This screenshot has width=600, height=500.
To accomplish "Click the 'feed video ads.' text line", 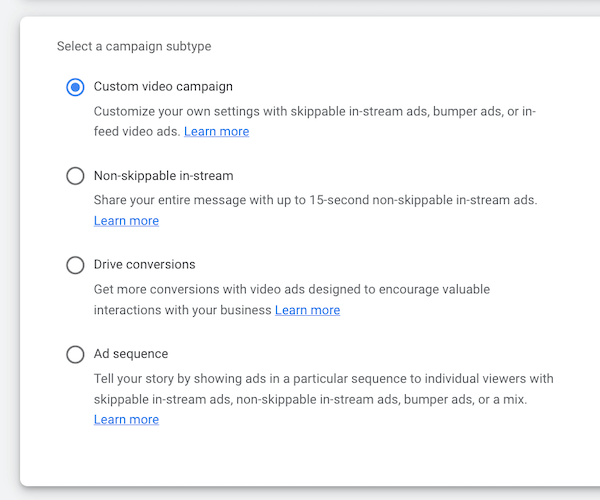I will [x=137, y=132].
